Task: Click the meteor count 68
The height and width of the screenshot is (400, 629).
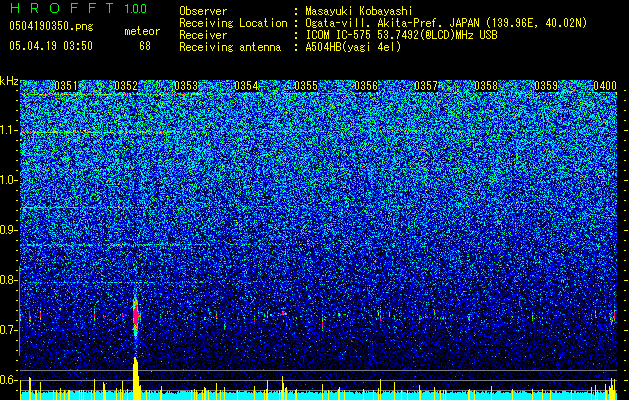Action: pos(145,46)
